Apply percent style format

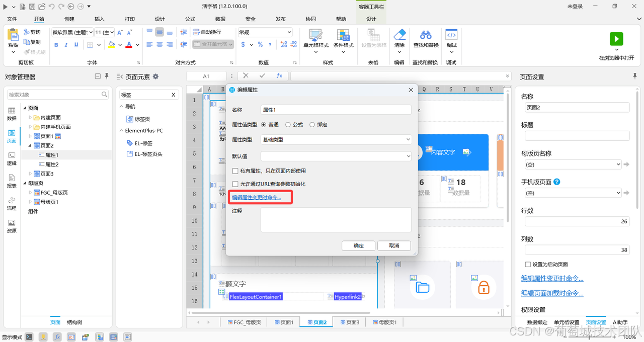[x=260, y=45]
